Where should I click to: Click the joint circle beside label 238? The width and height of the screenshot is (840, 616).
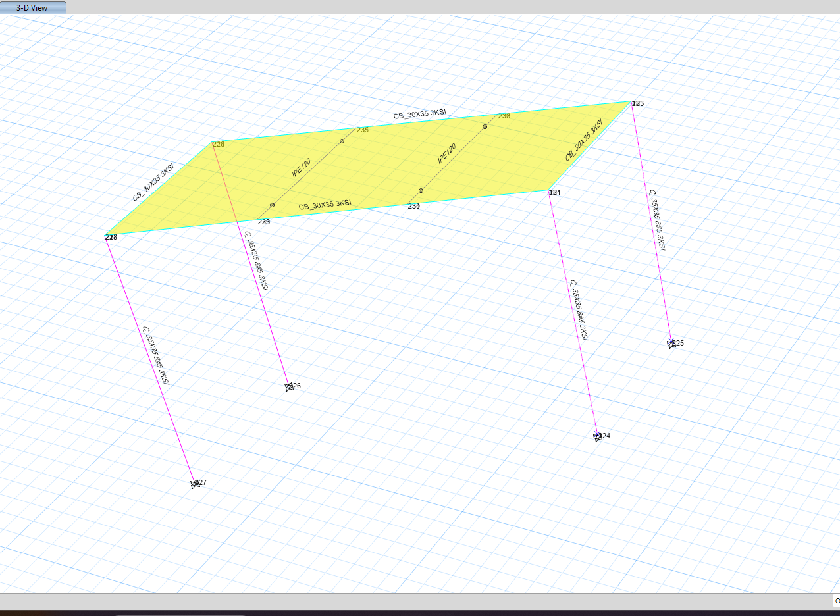coord(485,126)
